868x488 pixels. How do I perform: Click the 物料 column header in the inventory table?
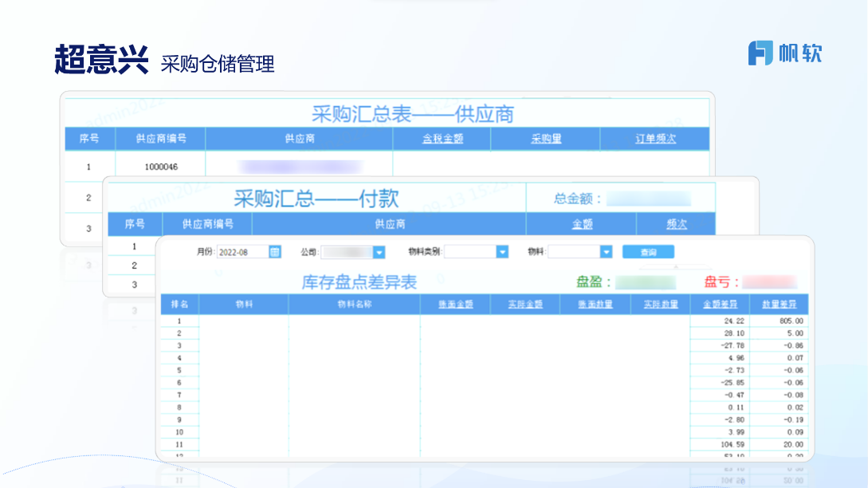[244, 304]
